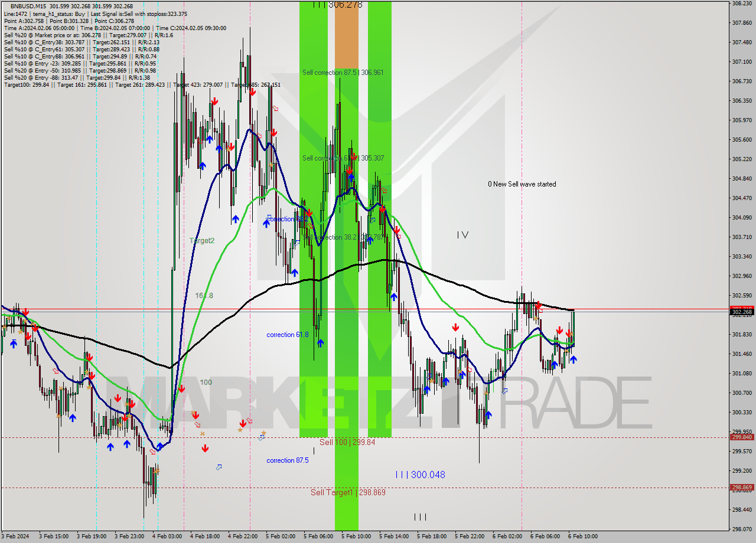
Task: Click the red 299.840 price level tag
Action: [x=742, y=437]
